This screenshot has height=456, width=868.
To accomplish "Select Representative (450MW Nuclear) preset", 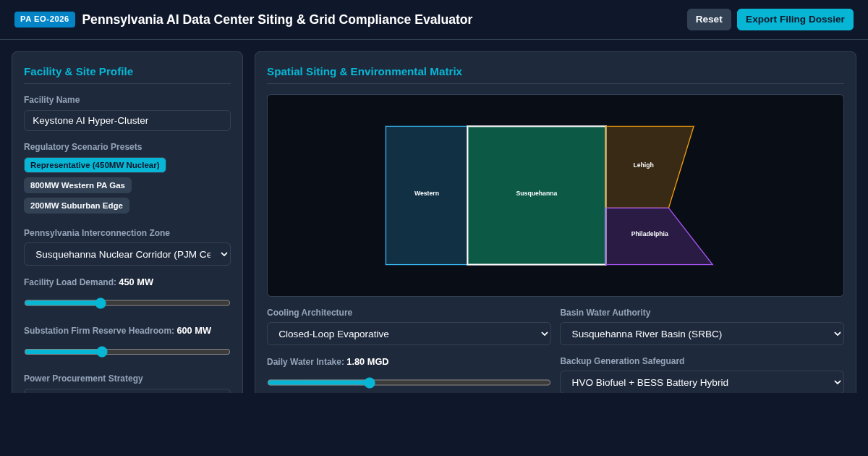I will click(x=95, y=165).
